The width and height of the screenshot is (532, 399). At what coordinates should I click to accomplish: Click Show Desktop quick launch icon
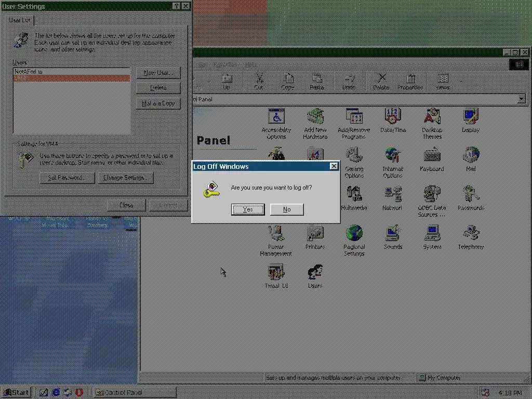[x=44, y=393]
